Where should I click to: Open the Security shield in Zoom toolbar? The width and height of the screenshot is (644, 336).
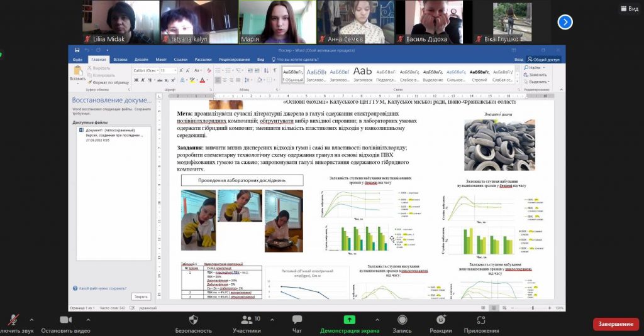click(x=193, y=320)
